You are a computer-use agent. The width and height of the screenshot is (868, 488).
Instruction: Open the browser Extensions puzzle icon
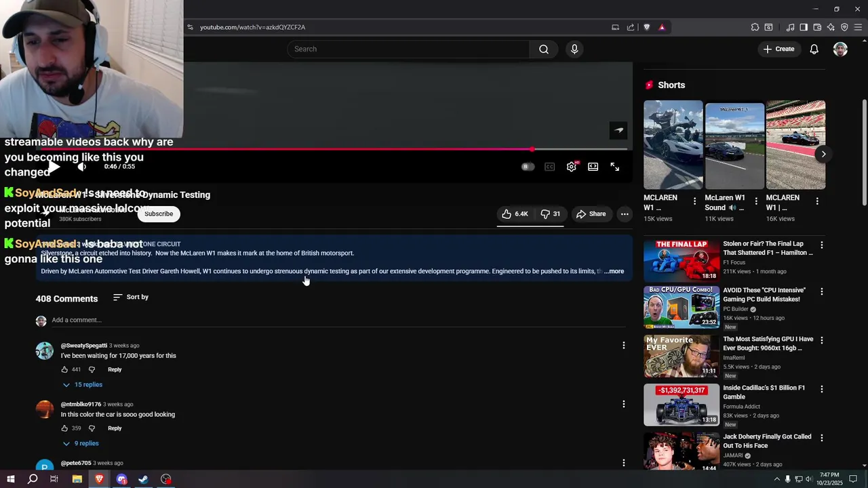[755, 27]
